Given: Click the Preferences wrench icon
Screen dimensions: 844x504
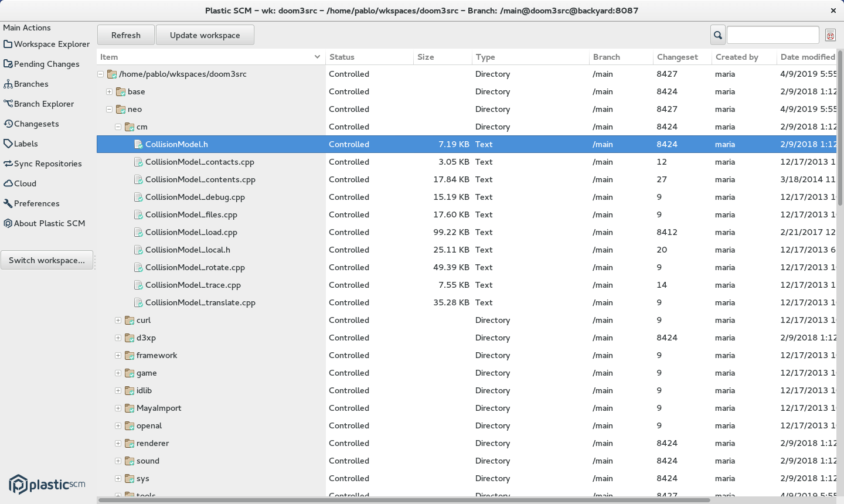Looking at the screenshot, I should click(8, 203).
